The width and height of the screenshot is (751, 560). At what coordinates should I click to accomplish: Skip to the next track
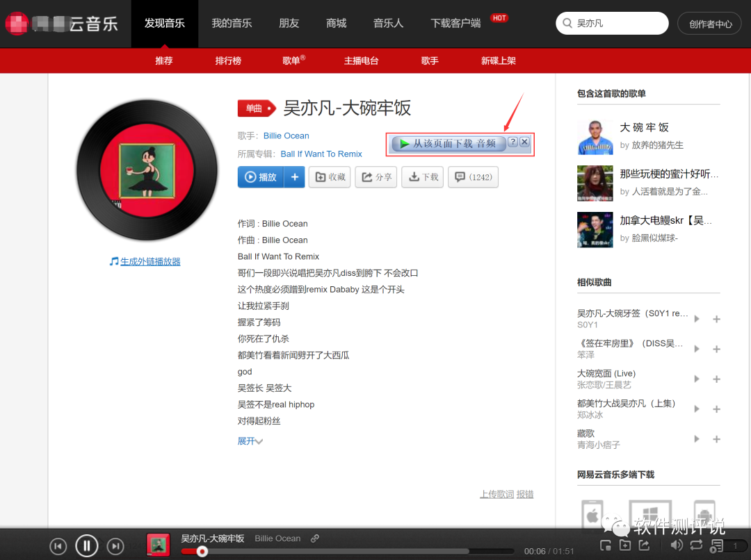(115, 546)
